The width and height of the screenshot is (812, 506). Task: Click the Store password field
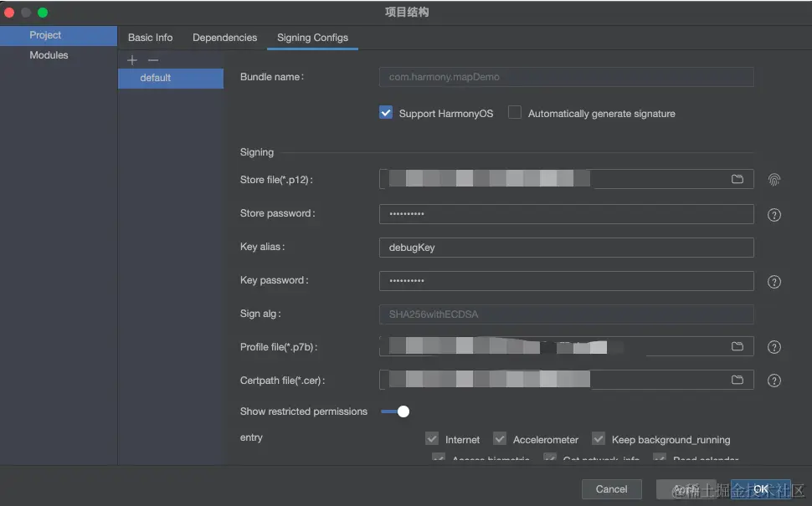tap(566, 213)
